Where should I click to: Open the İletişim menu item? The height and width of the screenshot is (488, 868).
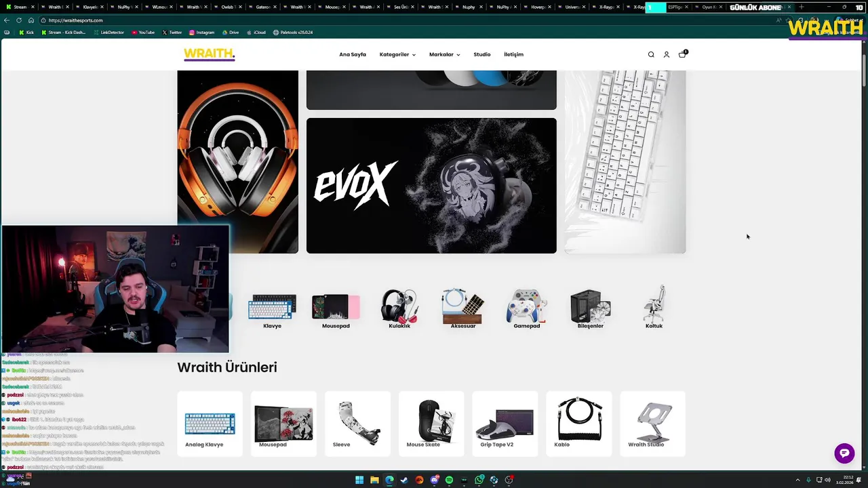[513, 55]
